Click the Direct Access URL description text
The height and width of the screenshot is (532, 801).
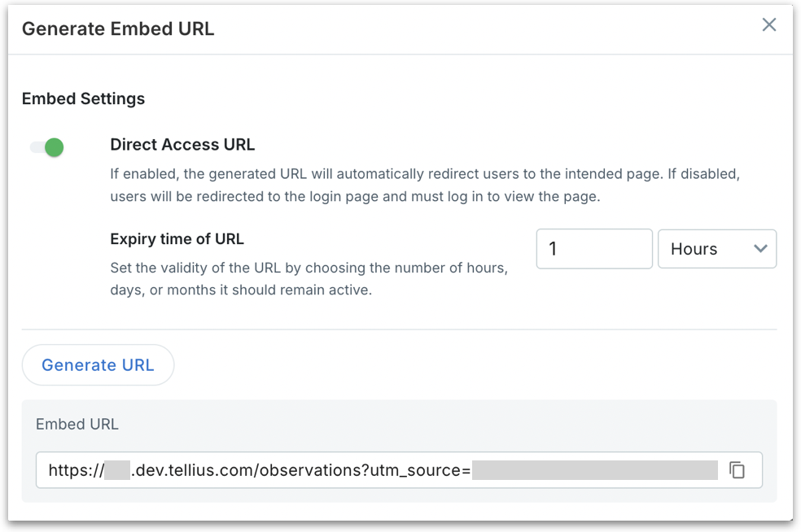pyautogui.click(x=424, y=185)
